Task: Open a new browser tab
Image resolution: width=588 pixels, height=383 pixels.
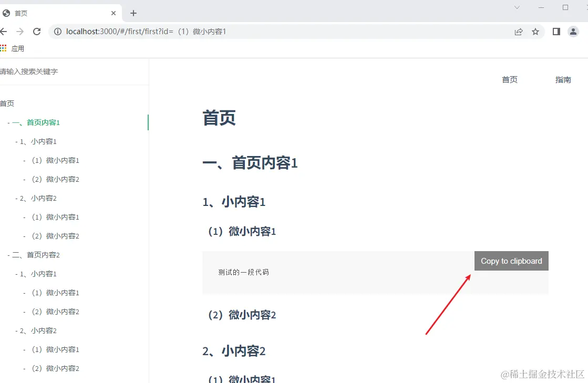Action: click(133, 13)
